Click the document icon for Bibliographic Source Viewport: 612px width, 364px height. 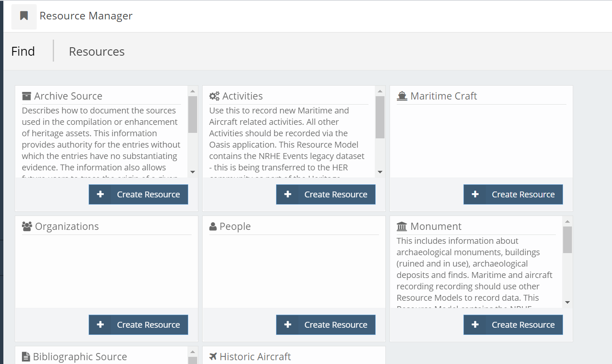pos(27,356)
